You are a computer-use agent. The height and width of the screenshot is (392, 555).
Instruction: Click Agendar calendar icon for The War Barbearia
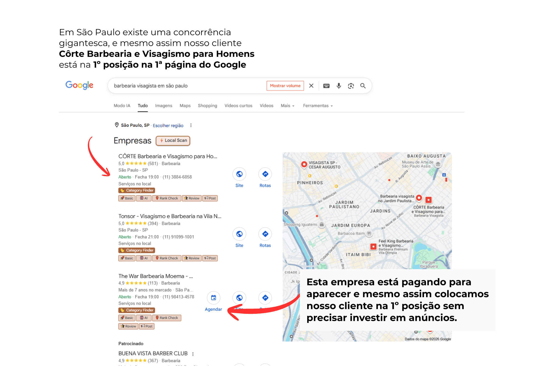tap(213, 298)
